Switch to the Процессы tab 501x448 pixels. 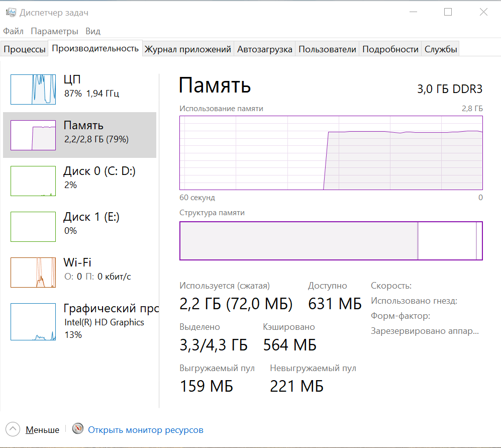click(25, 49)
